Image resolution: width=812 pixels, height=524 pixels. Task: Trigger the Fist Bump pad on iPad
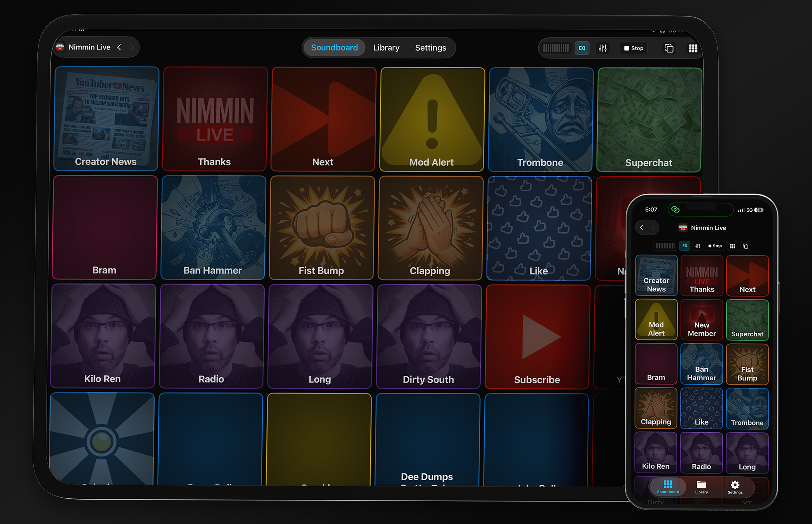coord(322,228)
